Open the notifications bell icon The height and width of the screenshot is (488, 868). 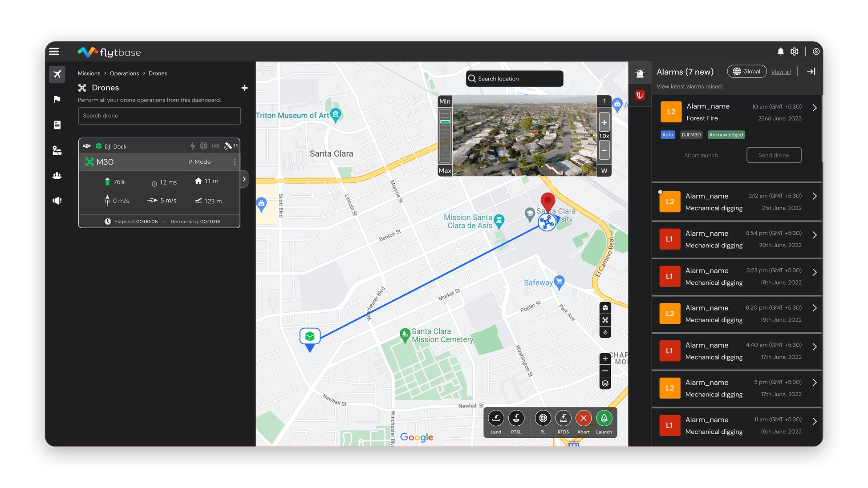coord(780,52)
